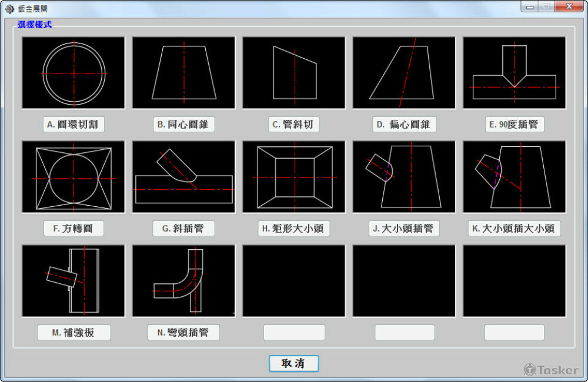Viewport: 588px width, 382px height.
Task: Click the G. 斜插管 button
Action: [183, 229]
